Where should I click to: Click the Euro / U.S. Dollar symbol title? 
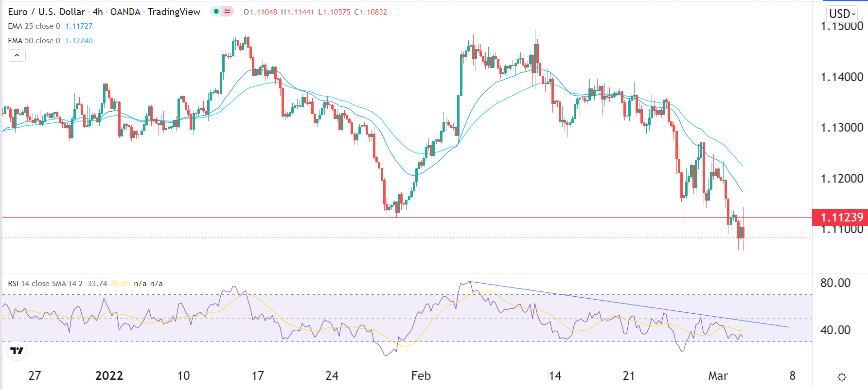(47, 12)
